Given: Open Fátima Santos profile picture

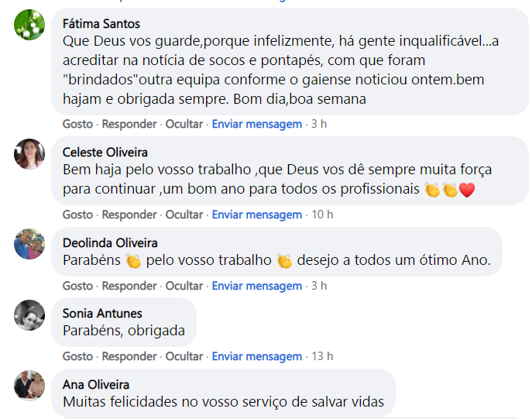Looking at the screenshot, I should (30, 26).
